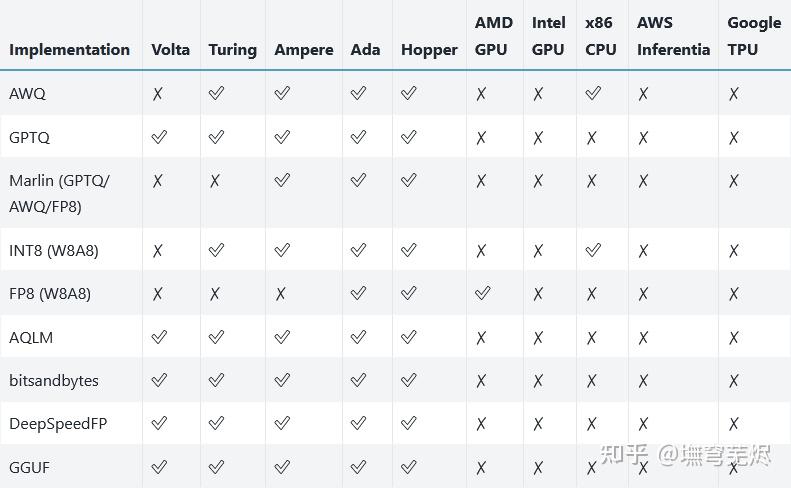Click the X mark for AWQ under Volta
This screenshot has height=488, width=791.
[x=158, y=94]
